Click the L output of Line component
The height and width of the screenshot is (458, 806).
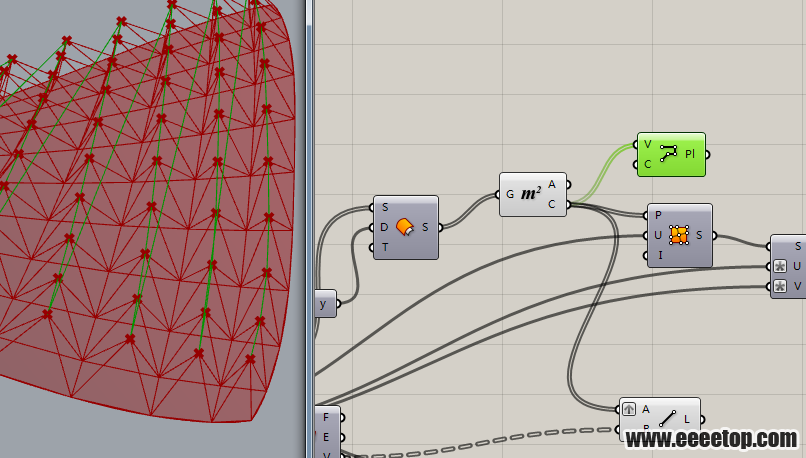tap(687, 419)
